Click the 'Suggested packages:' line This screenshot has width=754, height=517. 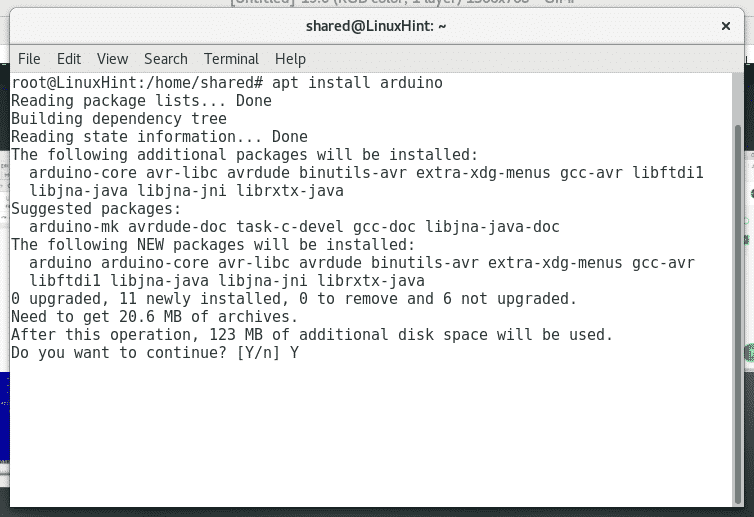(96, 209)
